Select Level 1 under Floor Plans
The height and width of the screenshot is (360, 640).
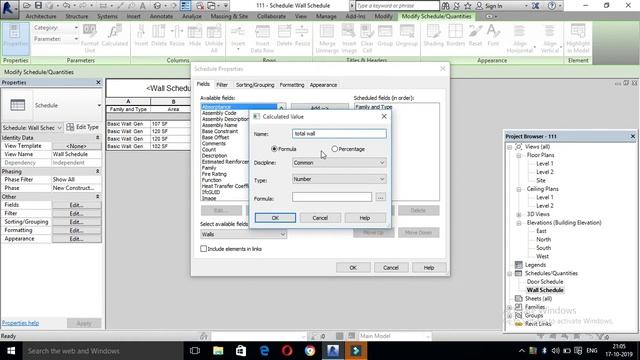tap(544, 164)
